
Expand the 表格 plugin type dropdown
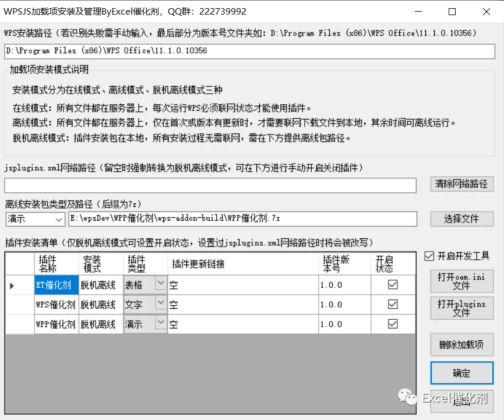point(160,283)
